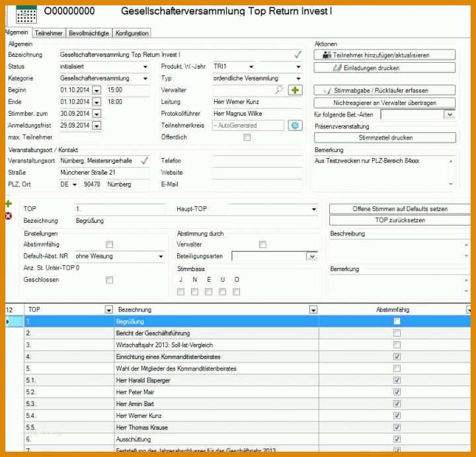Click the checkmark icon after Bezeichnung field
The width and height of the screenshot is (476, 457).
(297, 55)
